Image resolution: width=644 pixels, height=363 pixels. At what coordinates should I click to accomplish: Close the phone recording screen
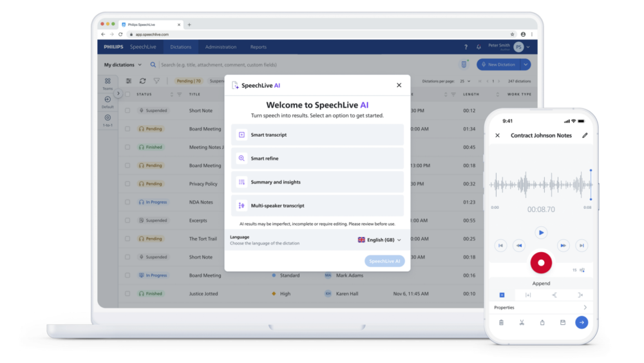497,135
